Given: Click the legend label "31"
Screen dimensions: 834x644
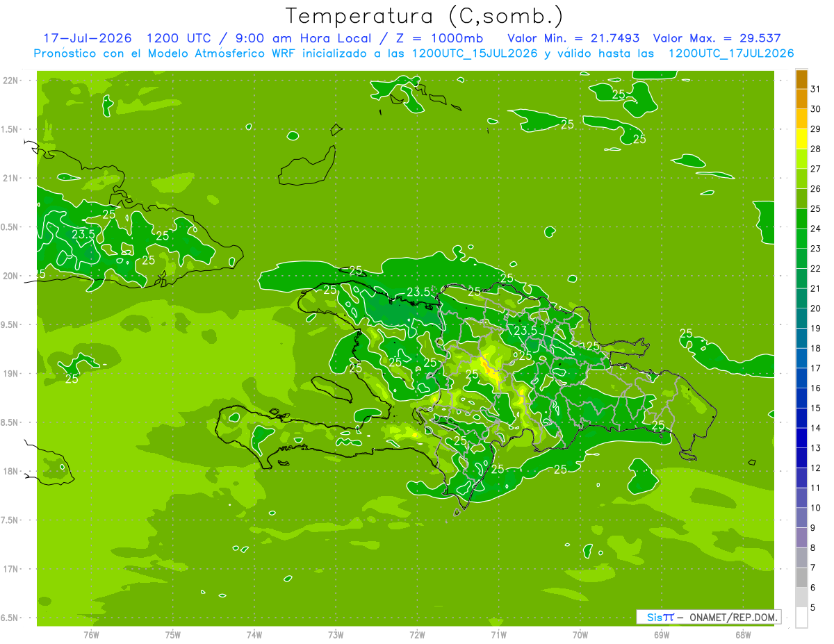Looking at the screenshot, I should tap(816, 89).
